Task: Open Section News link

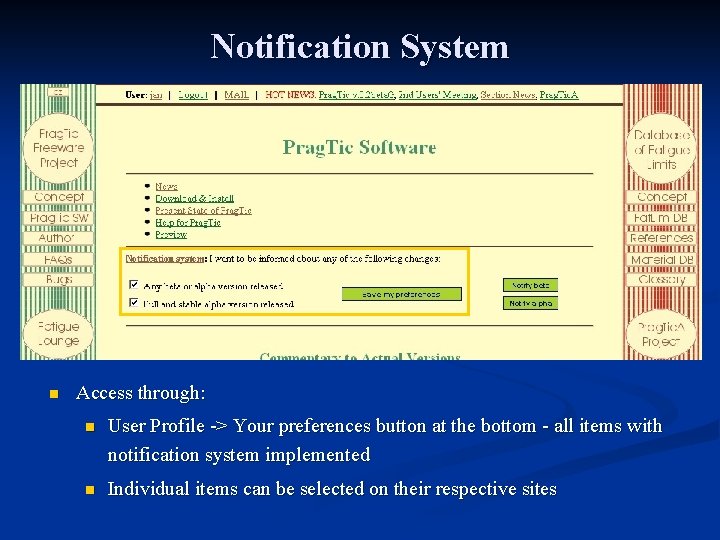Action: 508,95
